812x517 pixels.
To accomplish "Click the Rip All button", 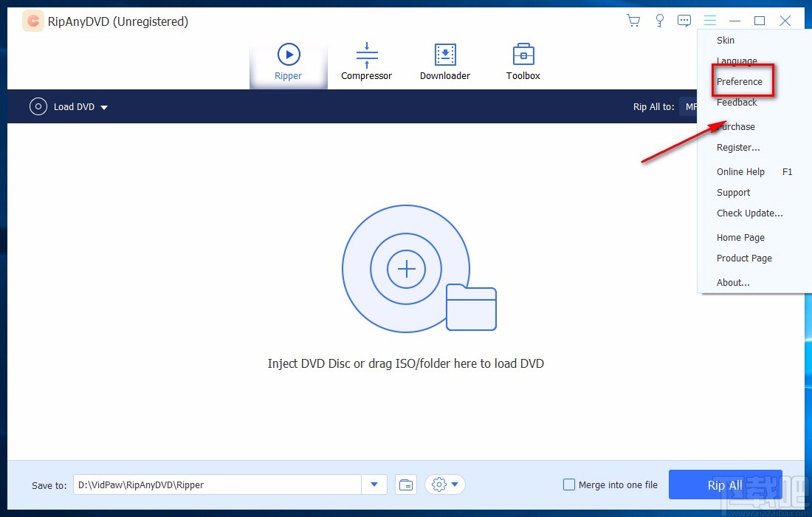I will [725, 485].
